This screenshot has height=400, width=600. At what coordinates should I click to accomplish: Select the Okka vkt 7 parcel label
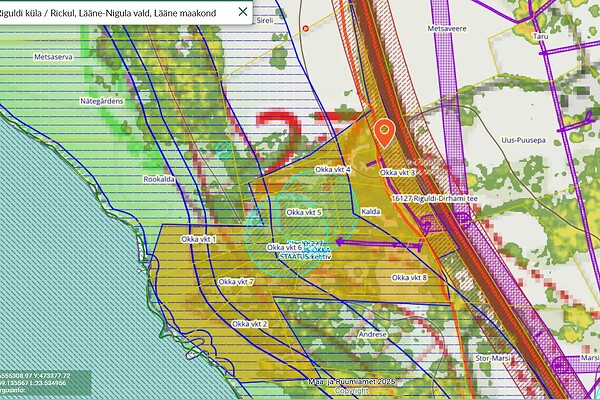click(x=237, y=283)
